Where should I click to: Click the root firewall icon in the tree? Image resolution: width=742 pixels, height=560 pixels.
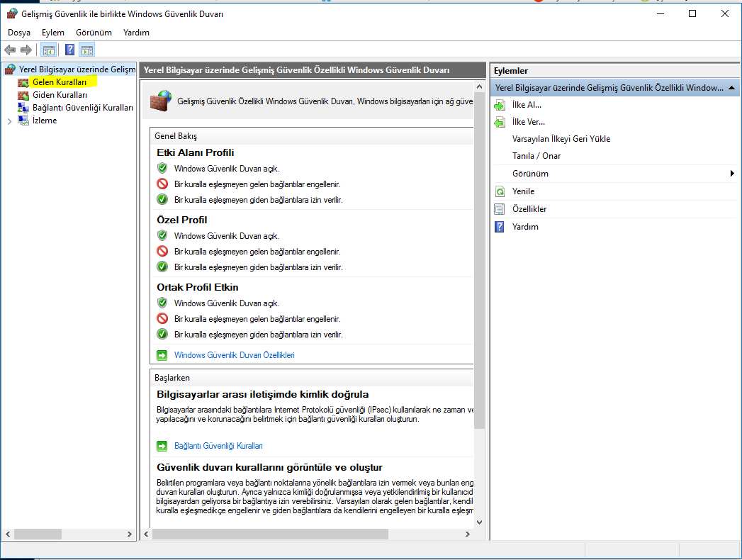coord(10,69)
